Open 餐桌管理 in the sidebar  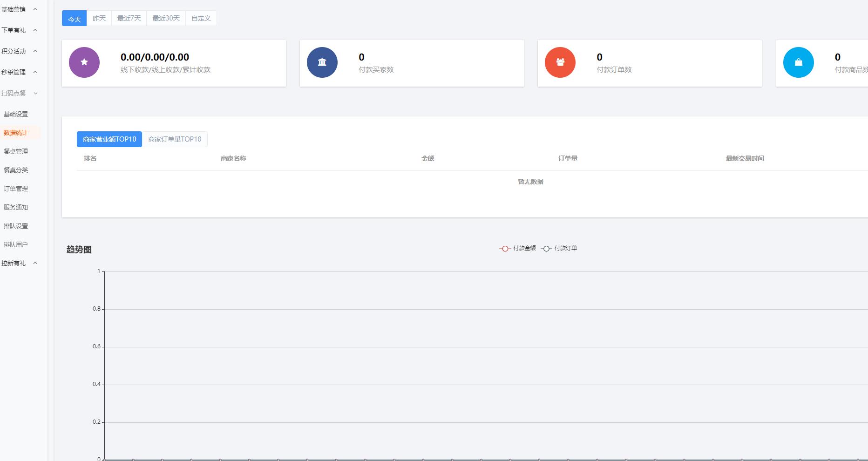[x=16, y=151]
